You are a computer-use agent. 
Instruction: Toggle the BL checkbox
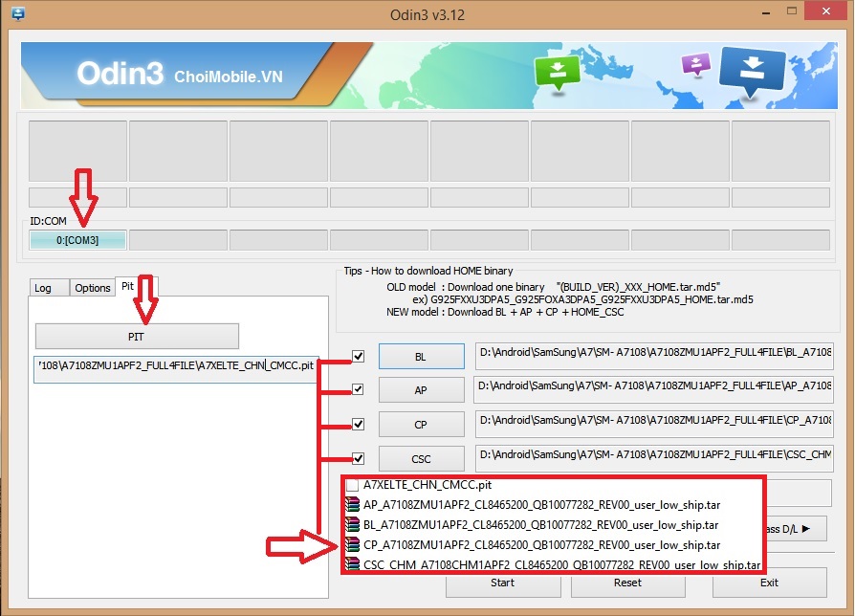click(358, 356)
